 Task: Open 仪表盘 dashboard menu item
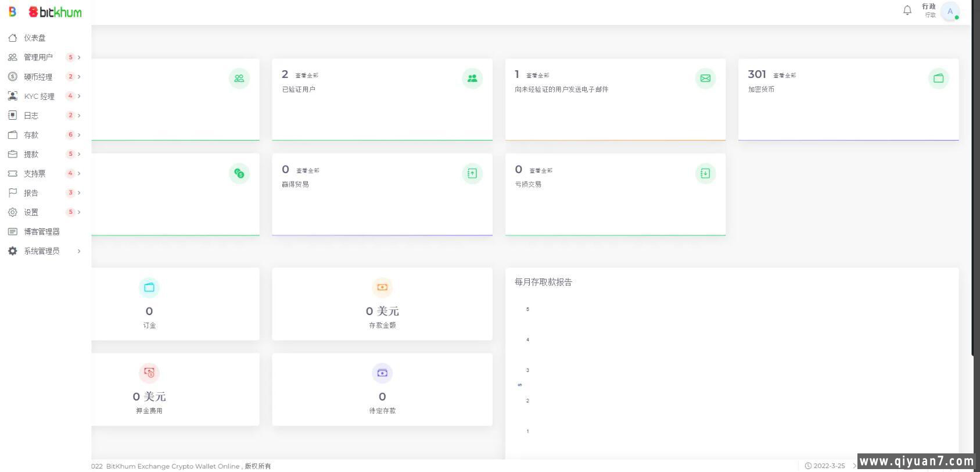coord(34,38)
